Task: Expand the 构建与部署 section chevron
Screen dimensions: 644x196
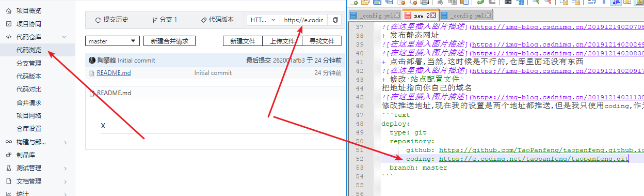Action: tap(66, 142)
